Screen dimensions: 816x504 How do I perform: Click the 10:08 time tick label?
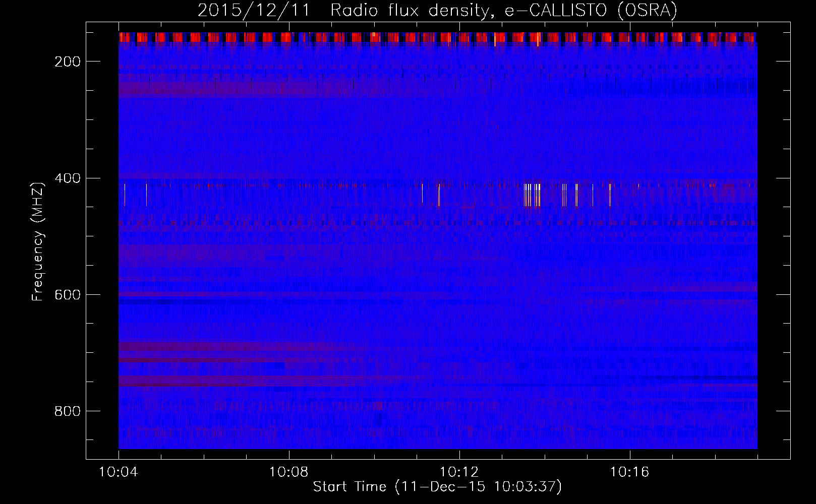tap(289, 472)
